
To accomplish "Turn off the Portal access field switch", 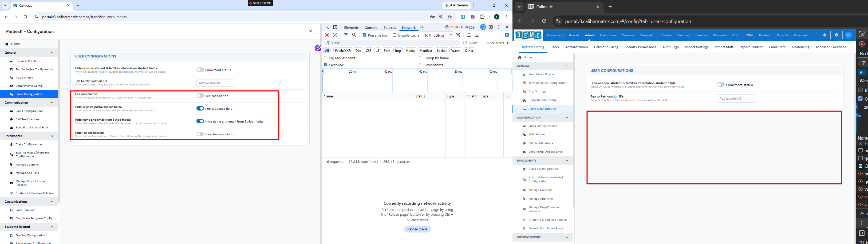I will (x=200, y=109).
